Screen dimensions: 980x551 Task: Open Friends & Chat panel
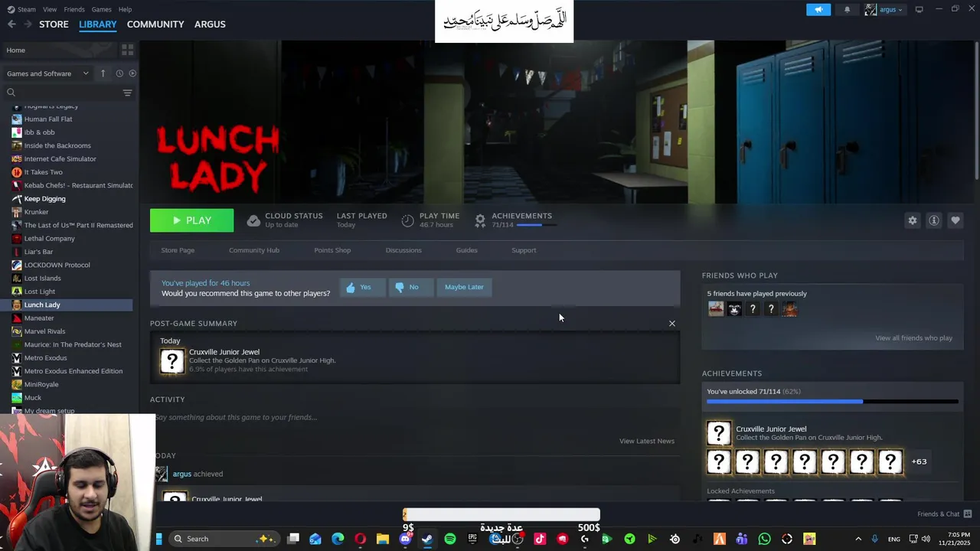[944, 514]
